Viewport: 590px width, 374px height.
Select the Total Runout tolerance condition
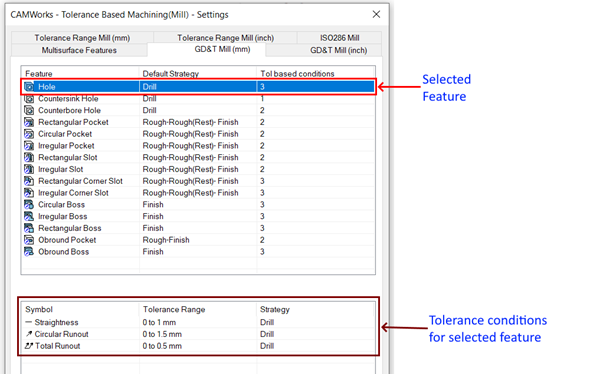tap(198, 345)
